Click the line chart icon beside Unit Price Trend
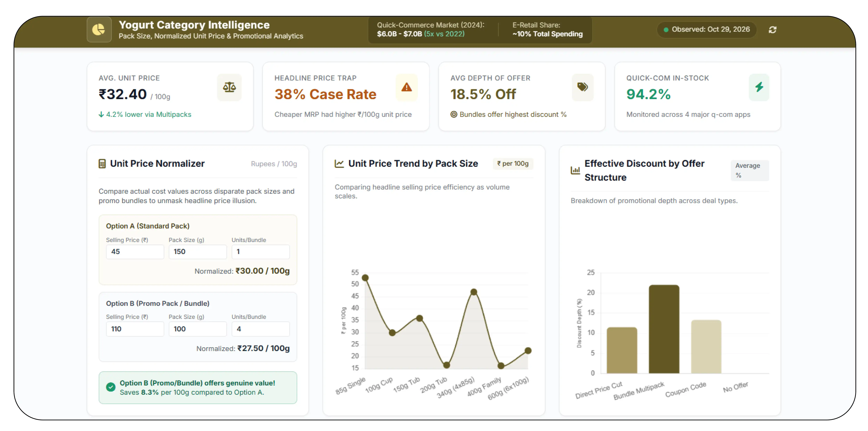 point(339,163)
